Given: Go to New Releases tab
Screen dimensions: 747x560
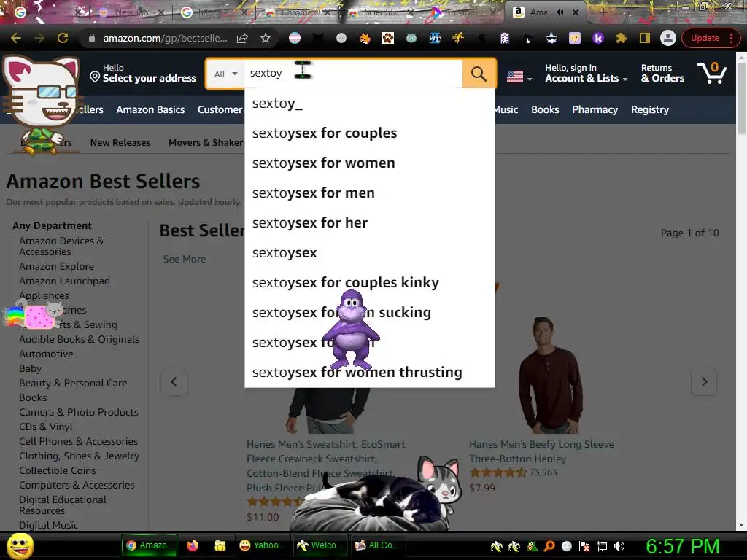Looking at the screenshot, I should (x=120, y=142).
